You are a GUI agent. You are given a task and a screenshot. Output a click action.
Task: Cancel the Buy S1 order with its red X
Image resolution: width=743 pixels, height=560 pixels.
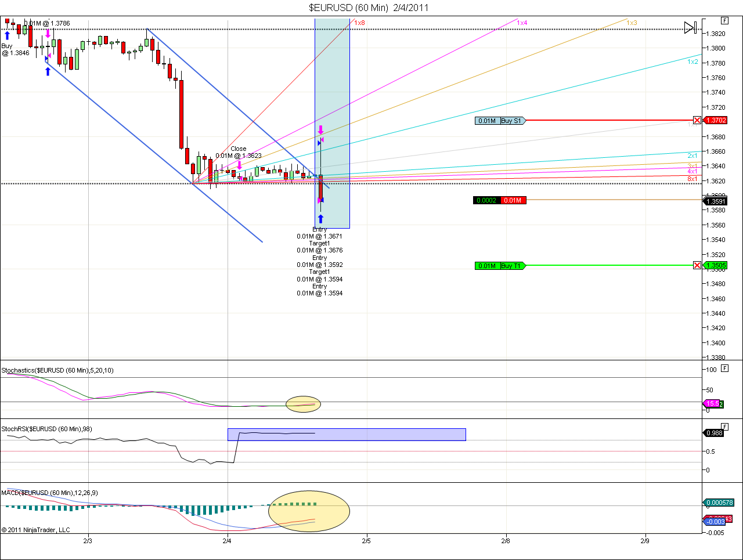pos(697,120)
